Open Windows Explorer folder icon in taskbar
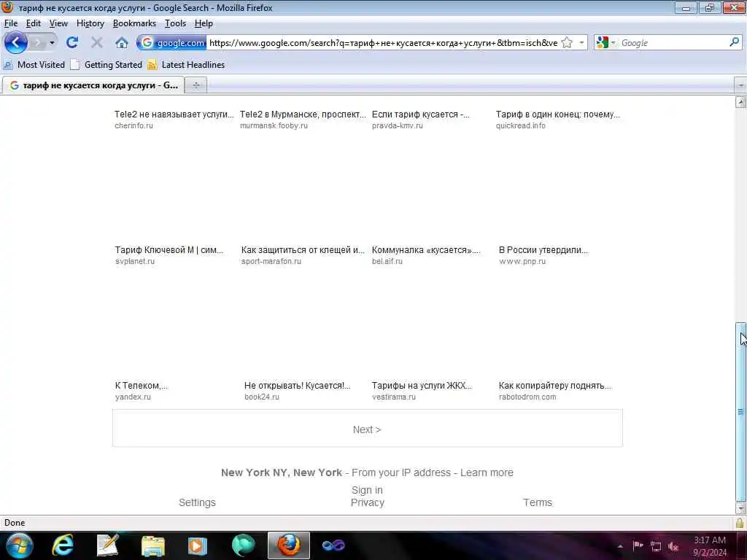747x560 pixels. [x=153, y=545]
